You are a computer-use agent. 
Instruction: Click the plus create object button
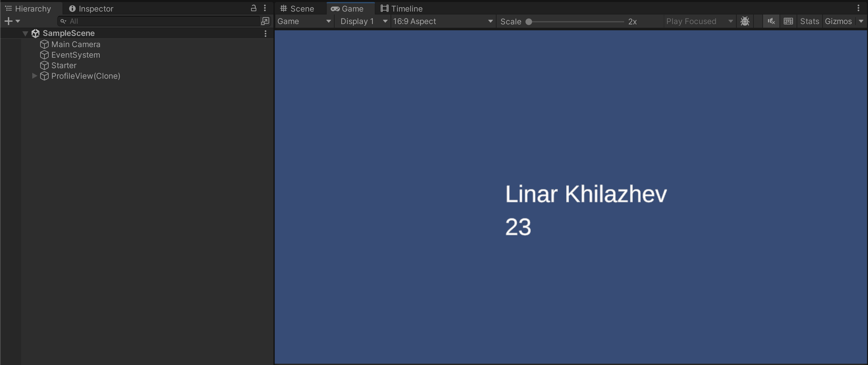pos(9,21)
